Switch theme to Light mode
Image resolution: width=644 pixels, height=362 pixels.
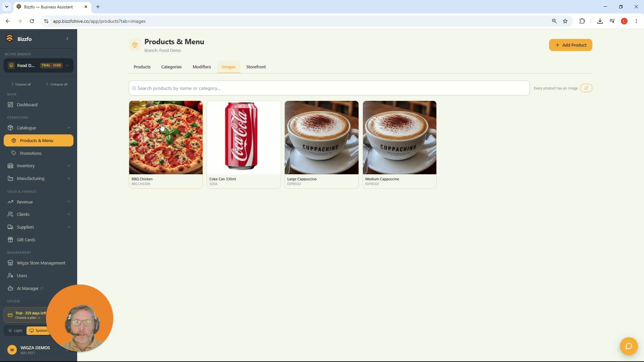point(15,330)
